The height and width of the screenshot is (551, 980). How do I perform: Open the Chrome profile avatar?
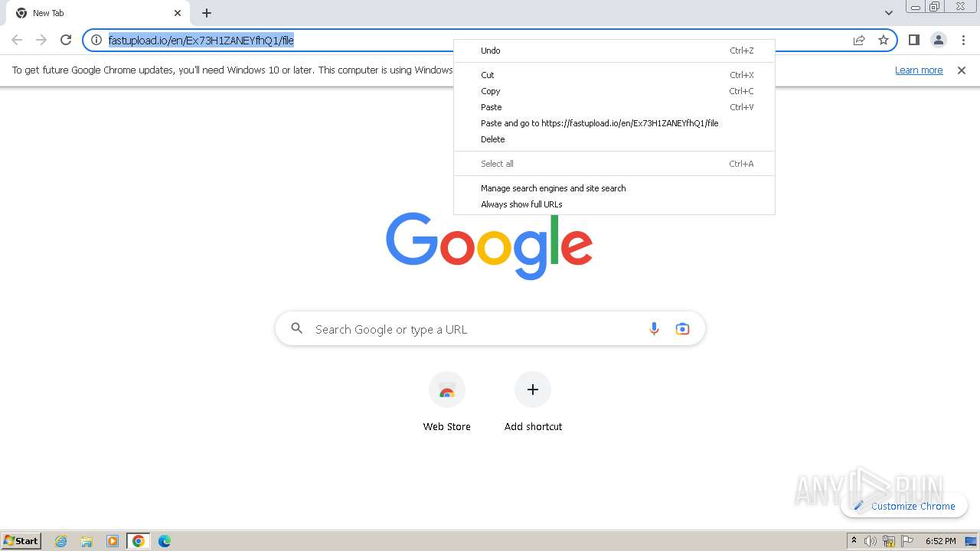(x=939, y=40)
